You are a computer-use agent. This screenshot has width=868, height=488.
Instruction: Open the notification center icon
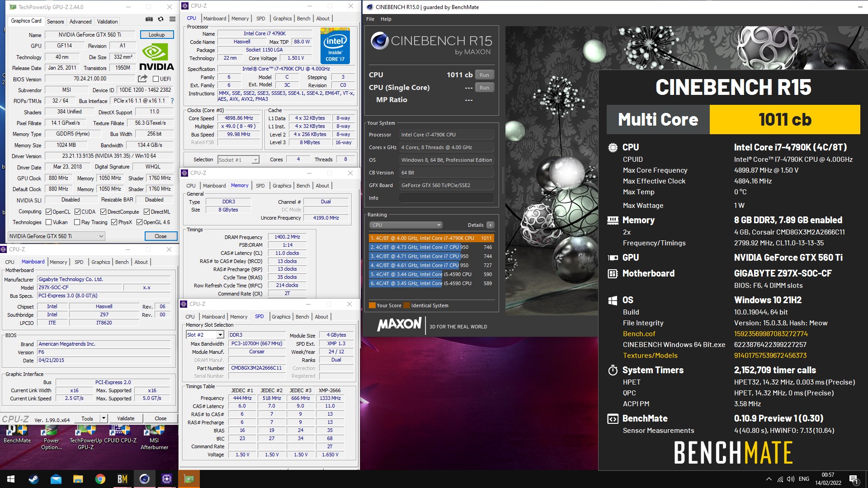click(x=853, y=479)
